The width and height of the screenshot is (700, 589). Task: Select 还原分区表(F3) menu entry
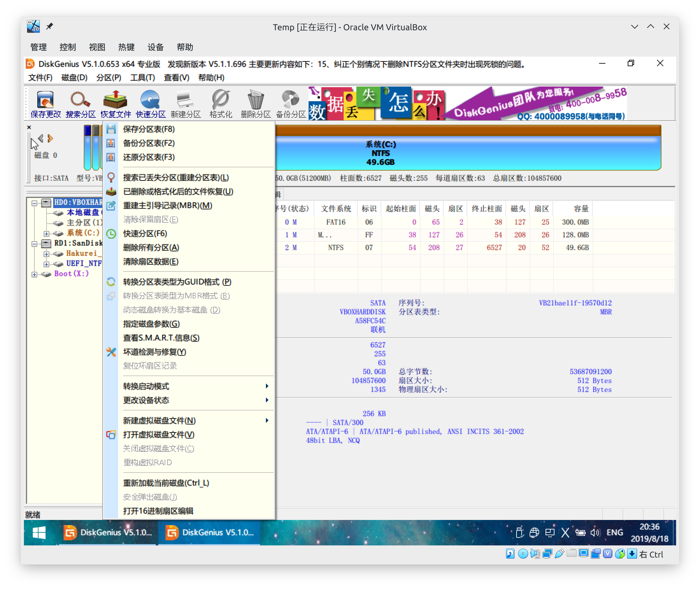pyautogui.click(x=189, y=157)
